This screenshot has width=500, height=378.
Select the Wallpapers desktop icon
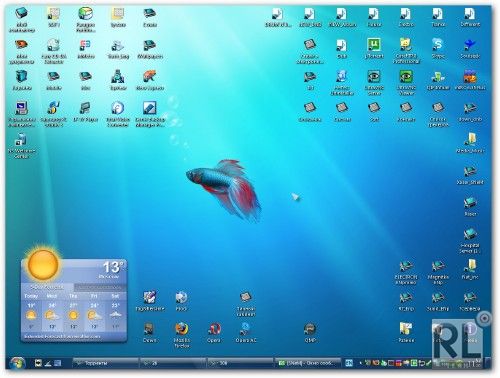click(150, 48)
